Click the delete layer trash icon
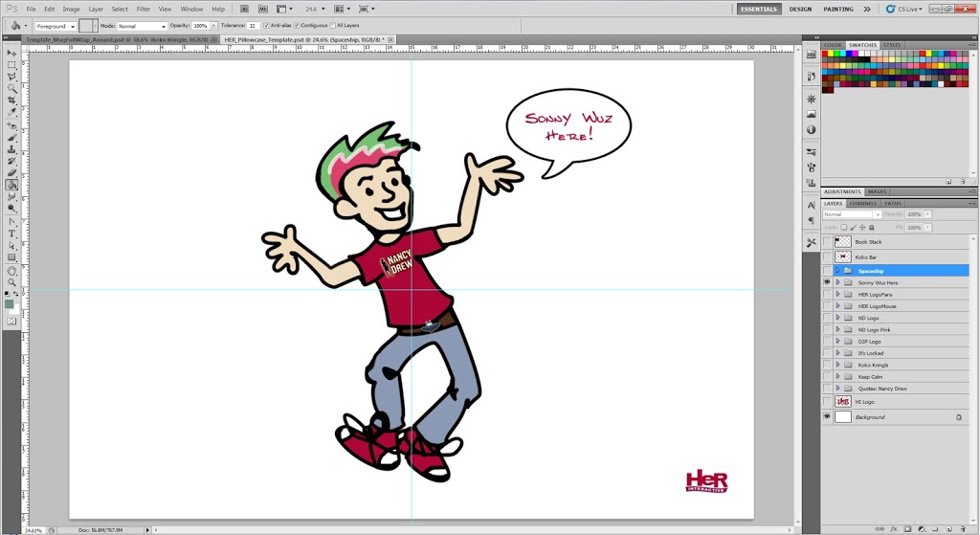The width and height of the screenshot is (980, 535). click(963, 529)
